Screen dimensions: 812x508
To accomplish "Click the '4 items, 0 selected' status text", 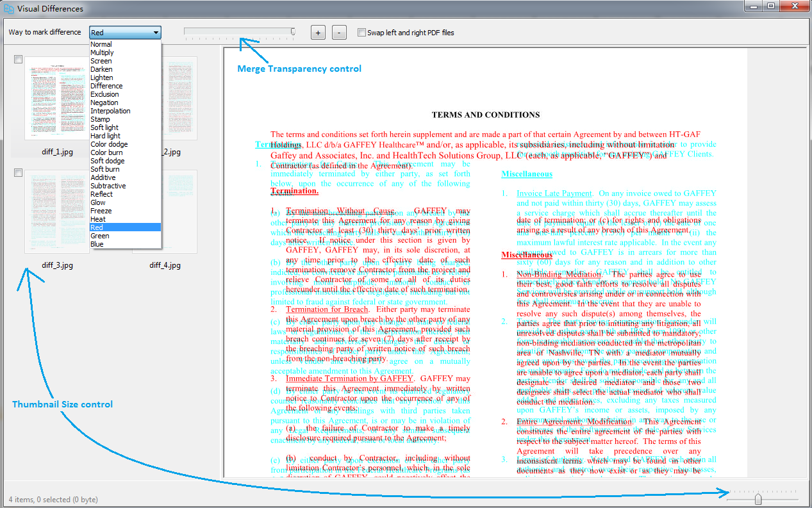I will 53,499.
